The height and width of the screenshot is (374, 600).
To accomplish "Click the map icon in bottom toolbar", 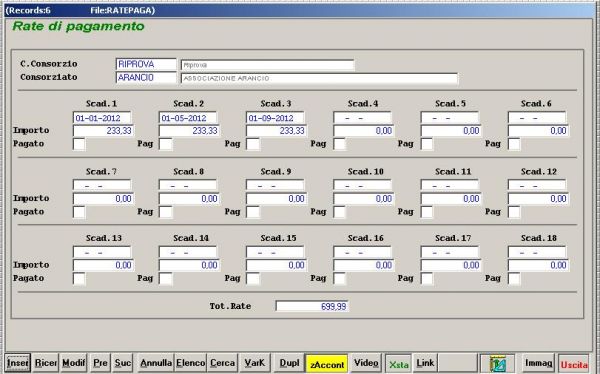I will 497,363.
